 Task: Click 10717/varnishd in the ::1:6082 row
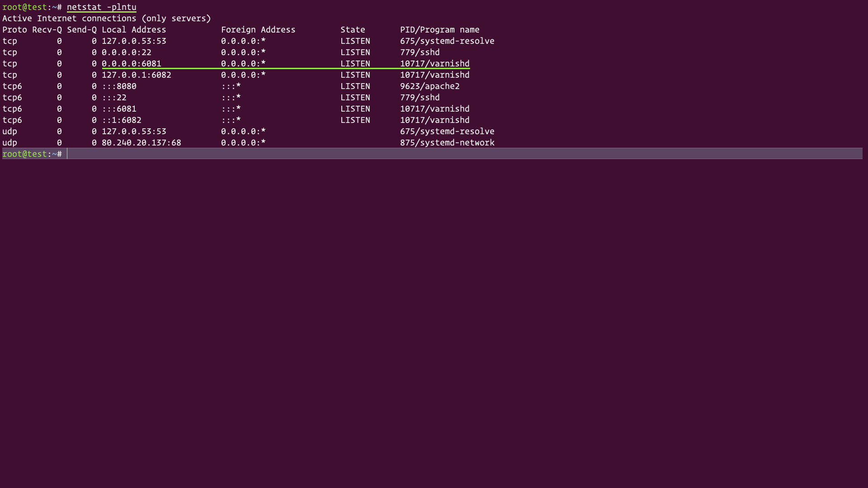click(x=435, y=120)
